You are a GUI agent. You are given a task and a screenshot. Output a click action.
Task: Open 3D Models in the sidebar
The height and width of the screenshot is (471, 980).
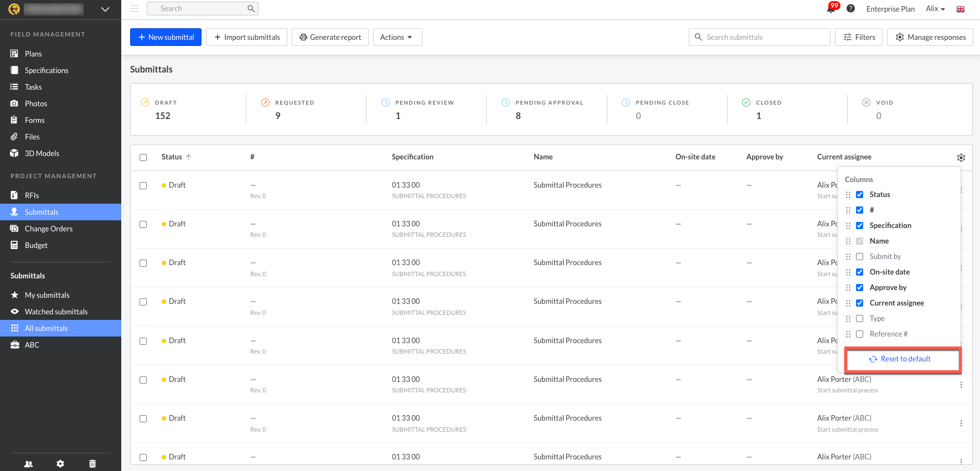[x=60, y=153]
